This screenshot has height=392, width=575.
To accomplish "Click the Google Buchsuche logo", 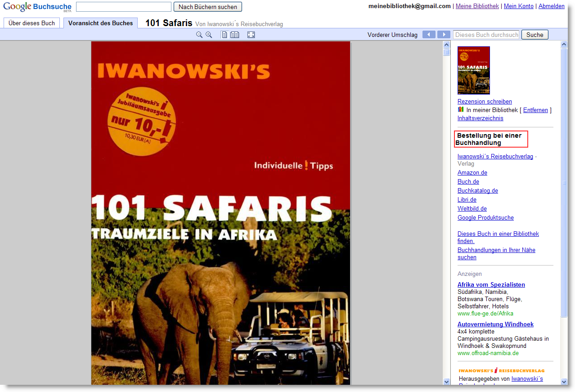I will coord(37,7).
